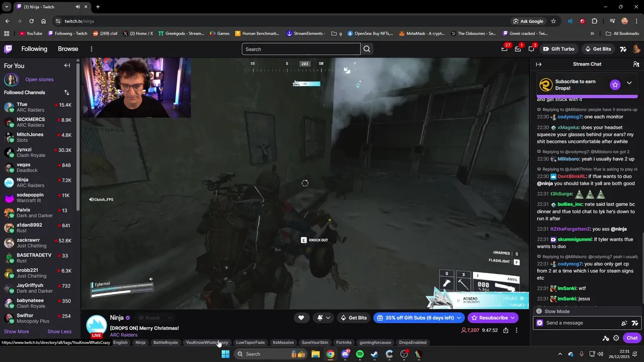Image resolution: width=644 pixels, height=362 pixels.
Task: Open the user profile avatar menu
Action: (636, 49)
